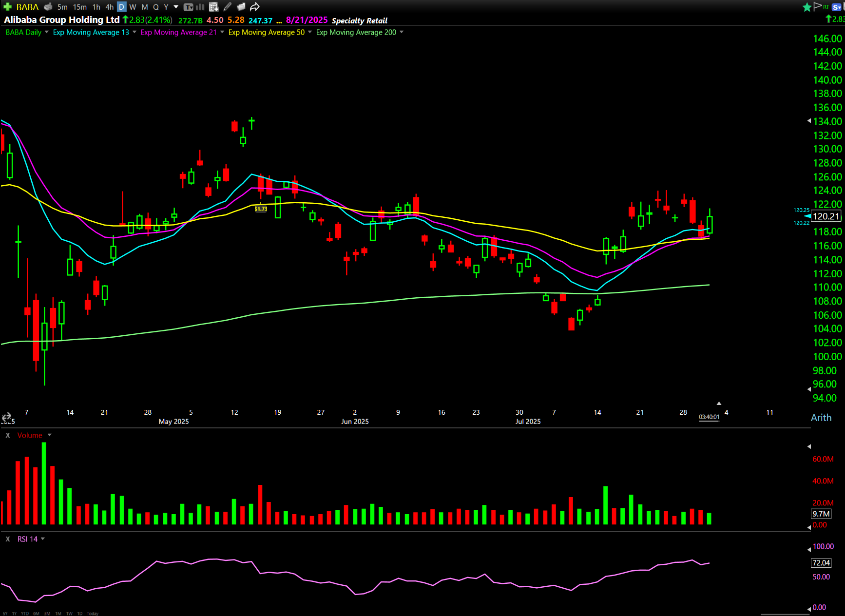
Task: Click the 272.7B market cap value
Action: pos(191,20)
